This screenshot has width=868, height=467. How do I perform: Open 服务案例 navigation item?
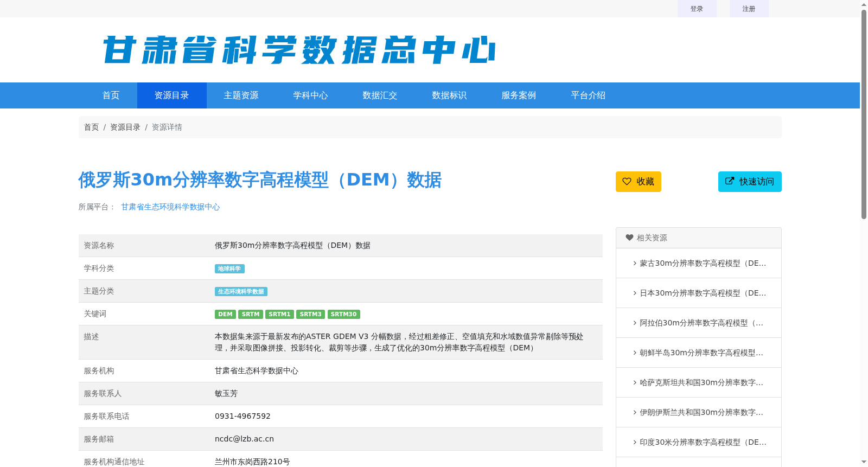pyautogui.click(x=519, y=95)
